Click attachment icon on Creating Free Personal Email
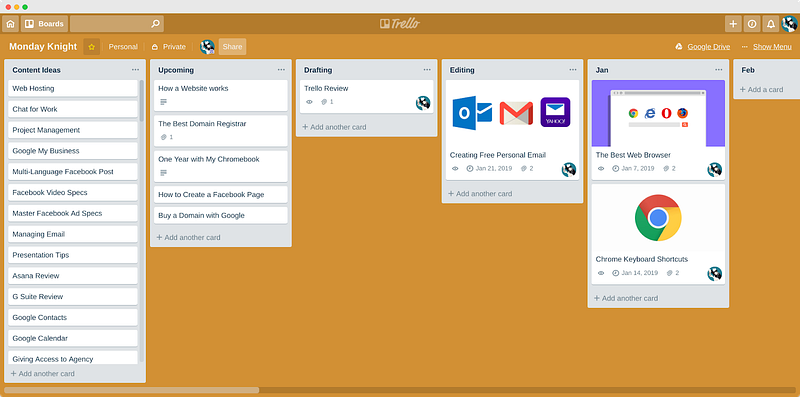Screen dimensions: 800x397 [x=523, y=168]
